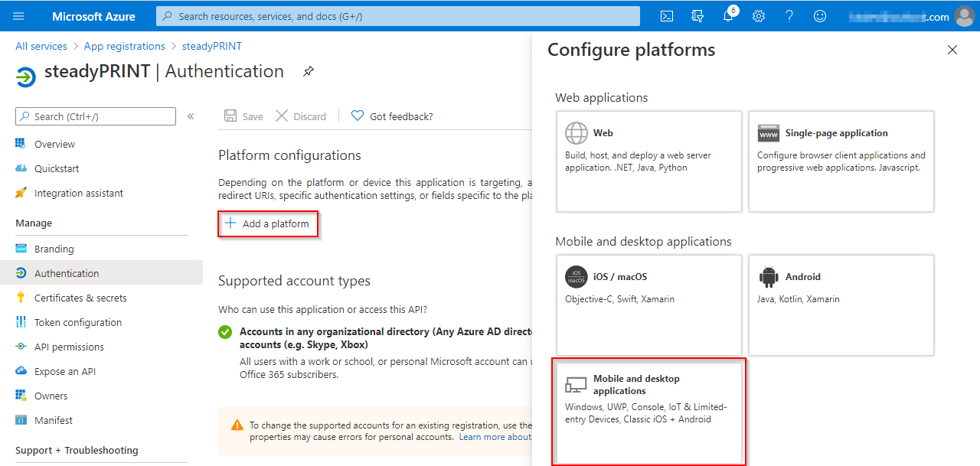Click the Expose an API cloud icon
This screenshot has height=466, width=980.
click(x=21, y=371)
